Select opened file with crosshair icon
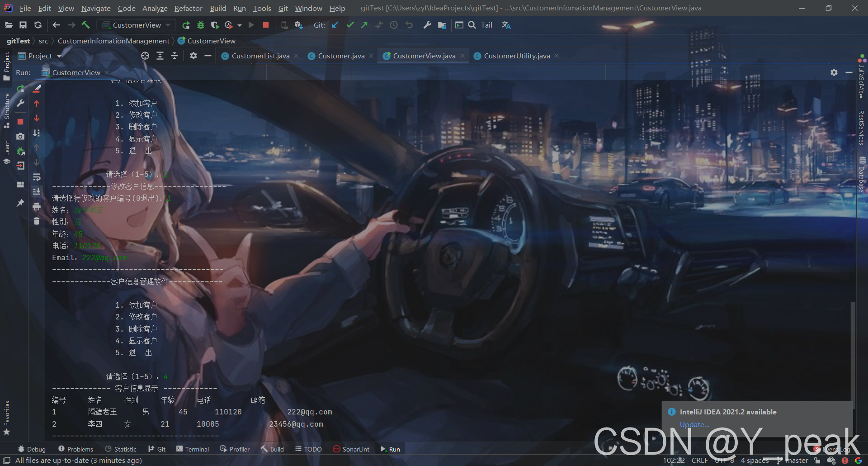 point(145,56)
